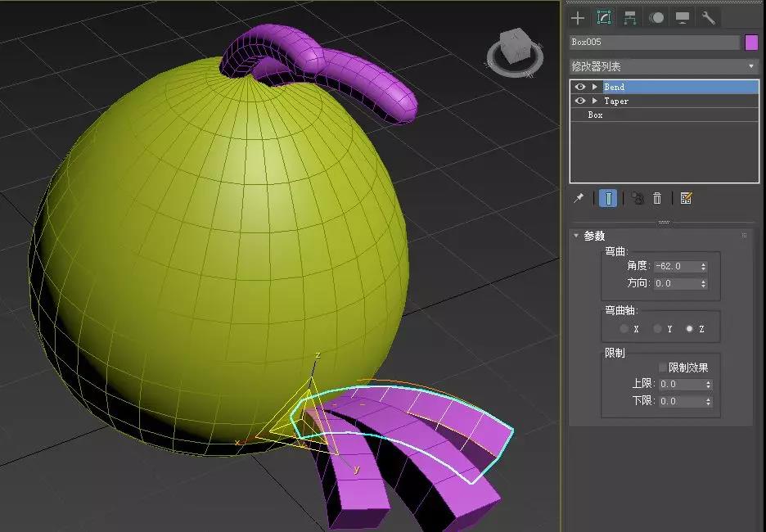Open the Hierarchy panel icon

(630, 17)
